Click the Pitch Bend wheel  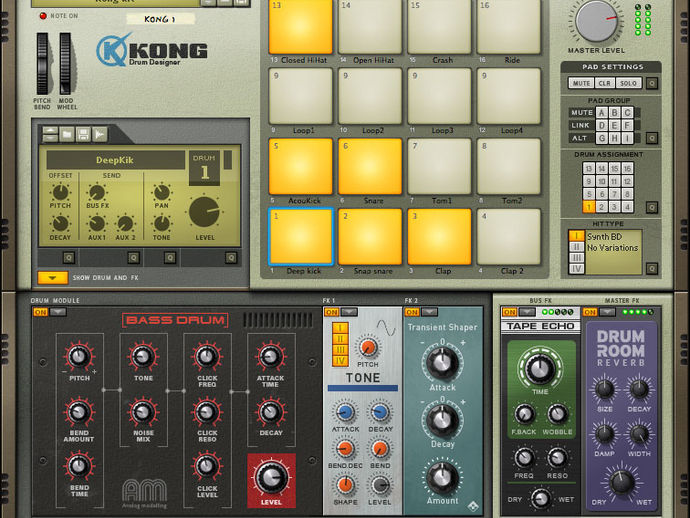pos(43,64)
